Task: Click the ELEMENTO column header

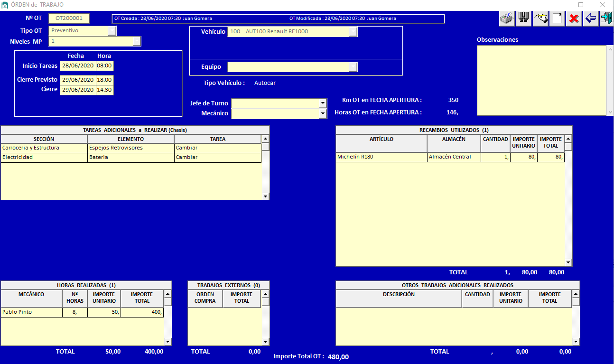Action: coord(131,139)
